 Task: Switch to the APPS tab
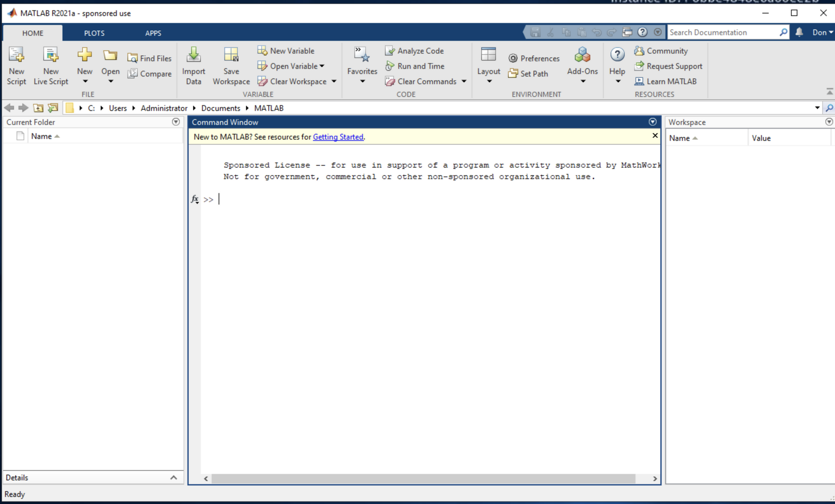(153, 33)
